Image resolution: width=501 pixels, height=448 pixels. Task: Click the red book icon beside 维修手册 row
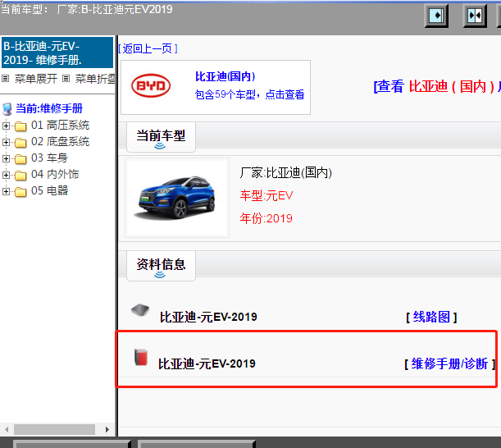140,357
